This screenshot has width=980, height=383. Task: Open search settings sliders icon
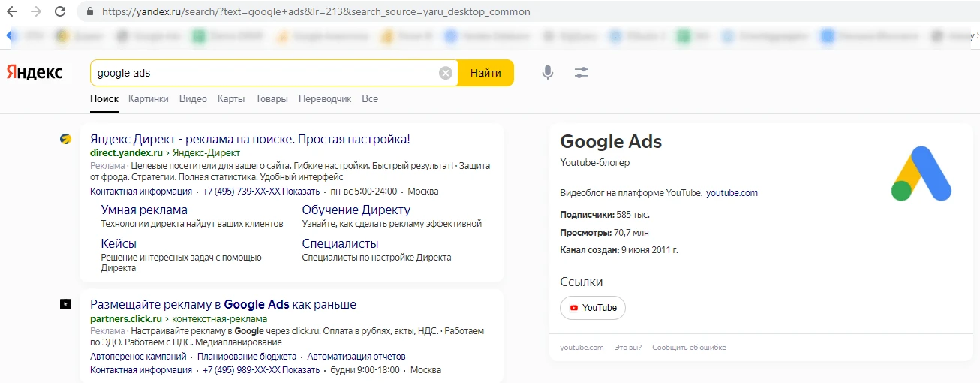(x=582, y=73)
